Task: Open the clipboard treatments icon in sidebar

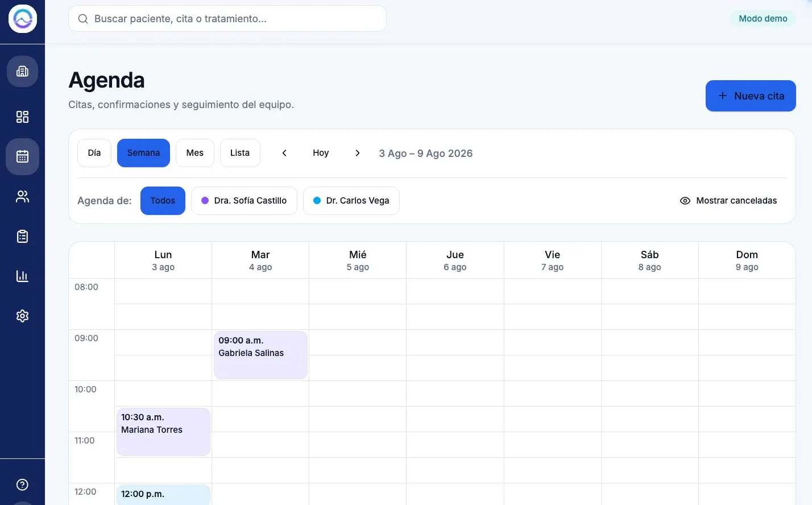Action: (x=22, y=236)
